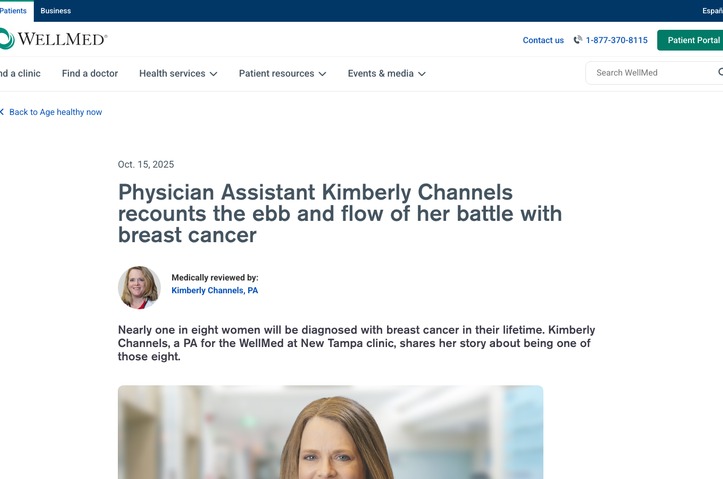
Task: Open the Patient Portal button
Action: click(690, 40)
